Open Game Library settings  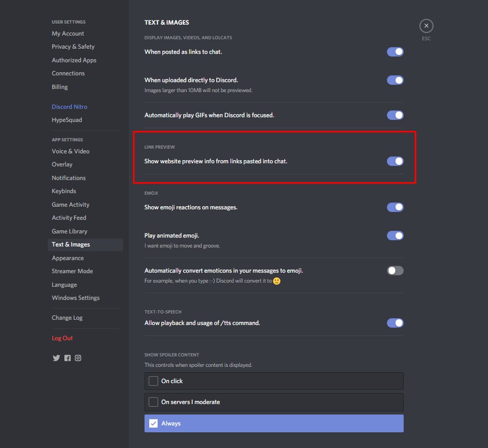click(70, 231)
